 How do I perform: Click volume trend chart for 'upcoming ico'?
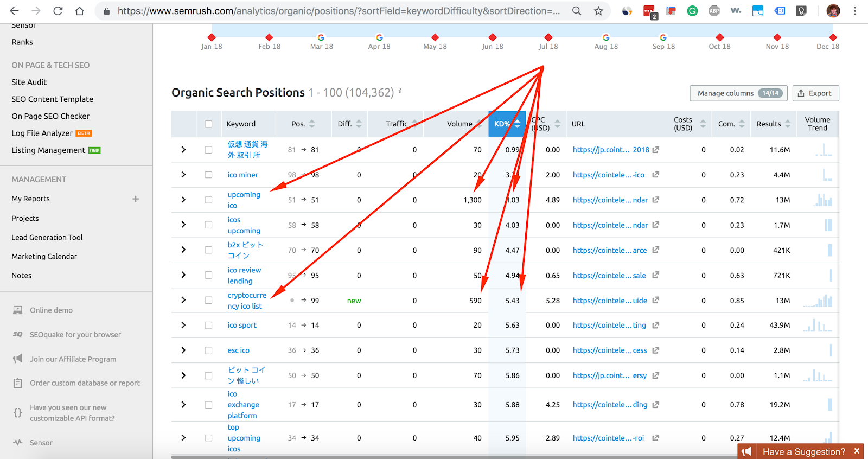click(x=822, y=200)
